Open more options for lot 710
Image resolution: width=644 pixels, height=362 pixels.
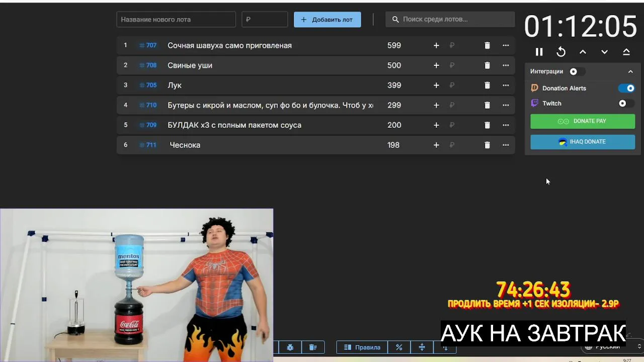click(506, 105)
